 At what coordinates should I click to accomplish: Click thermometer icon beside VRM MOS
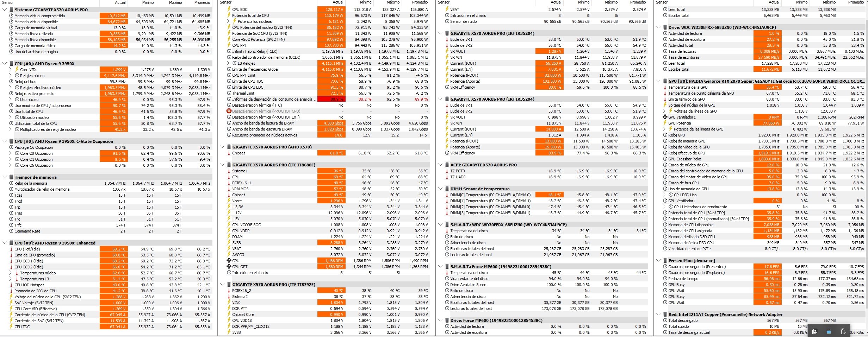229,189
